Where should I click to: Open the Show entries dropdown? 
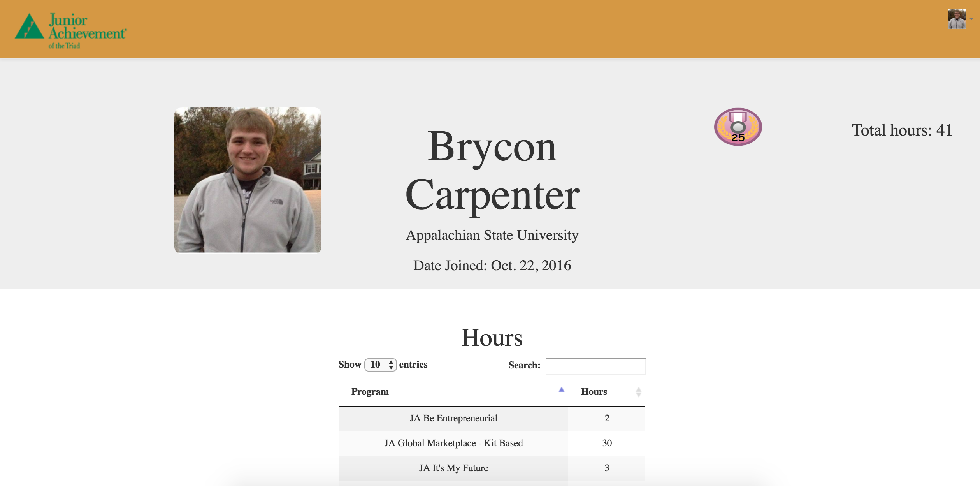pyautogui.click(x=380, y=364)
